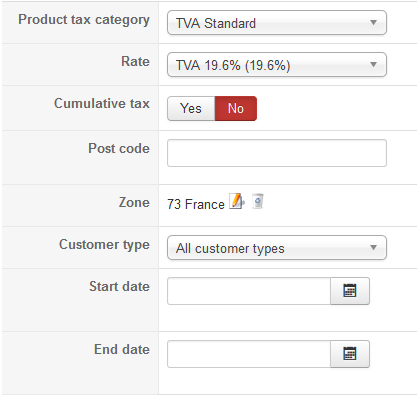
Task: Select the TVA Standard option box
Action: tap(277, 23)
